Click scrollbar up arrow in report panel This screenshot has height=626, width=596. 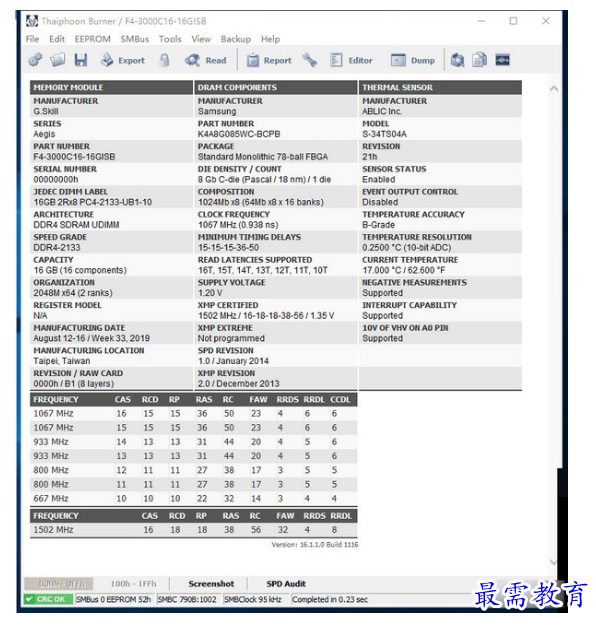point(553,89)
